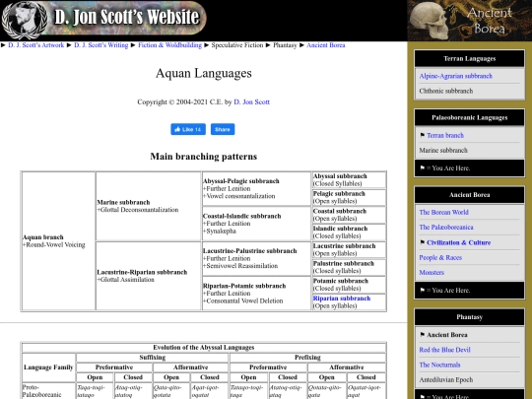This screenshot has width=532, height=399.
Task: Open the People & Races sidebar link
Action: click(440, 257)
